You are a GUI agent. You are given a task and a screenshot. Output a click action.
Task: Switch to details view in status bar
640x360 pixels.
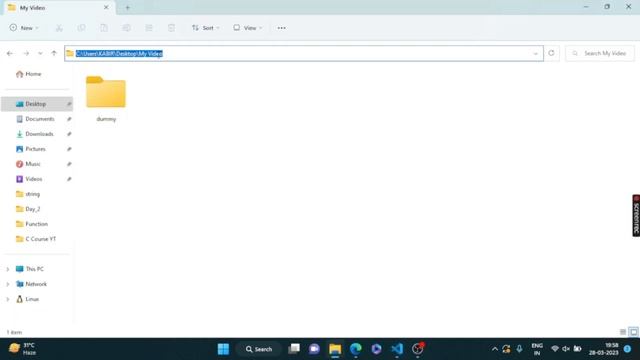pos(623,332)
